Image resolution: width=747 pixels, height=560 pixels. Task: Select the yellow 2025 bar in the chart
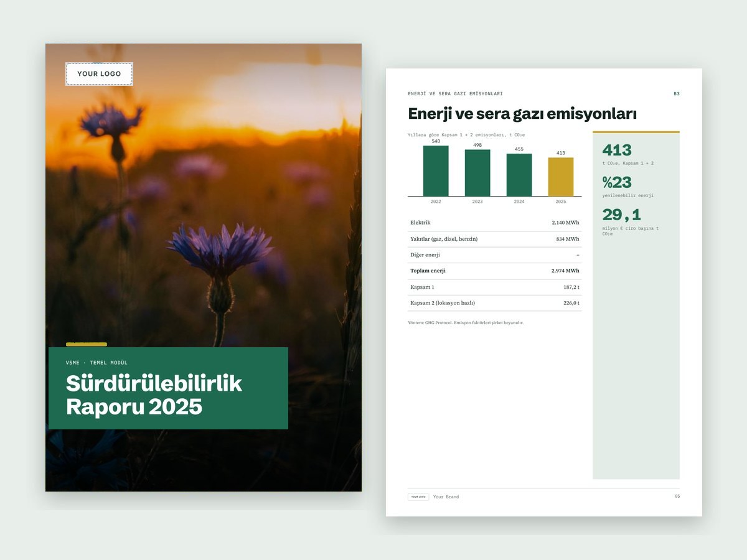[561, 177]
